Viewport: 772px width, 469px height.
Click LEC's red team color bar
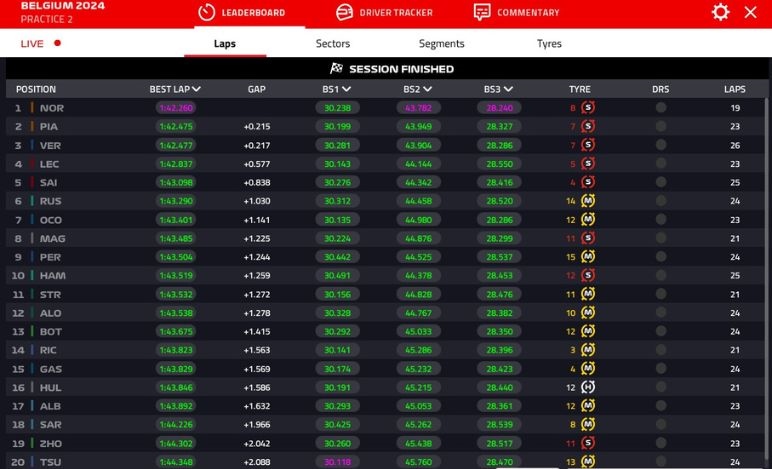pyautogui.click(x=33, y=164)
